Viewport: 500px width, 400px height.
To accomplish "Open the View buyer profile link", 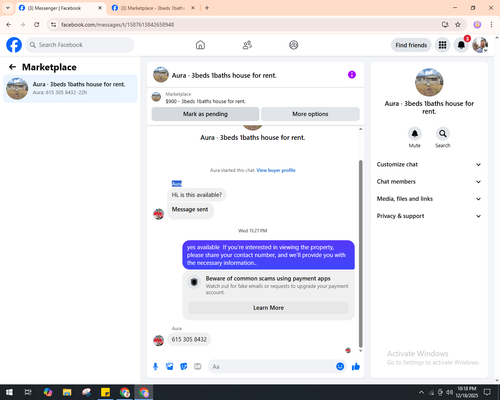I will pyautogui.click(x=276, y=170).
